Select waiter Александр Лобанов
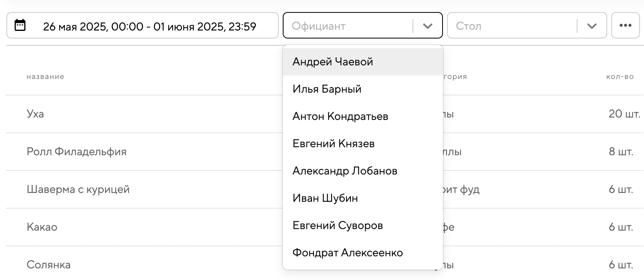 pos(344,171)
